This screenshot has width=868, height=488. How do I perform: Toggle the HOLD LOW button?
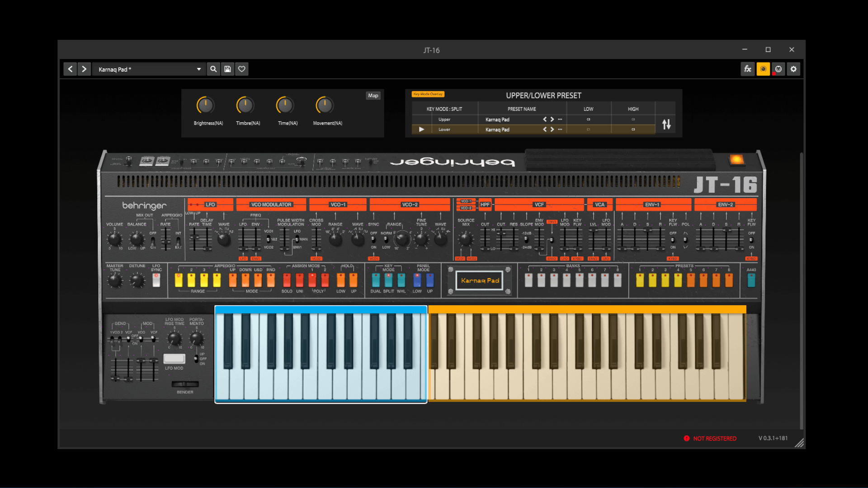341,280
